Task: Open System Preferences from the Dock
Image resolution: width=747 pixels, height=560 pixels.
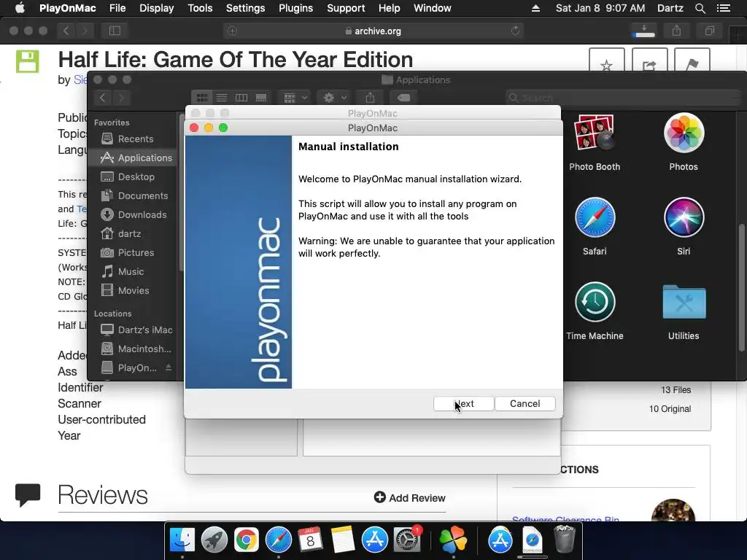Action: [x=406, y=540]
